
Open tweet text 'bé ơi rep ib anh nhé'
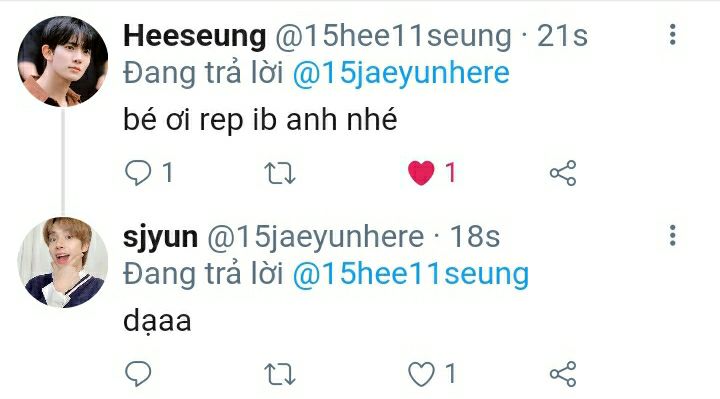point(260,119)
